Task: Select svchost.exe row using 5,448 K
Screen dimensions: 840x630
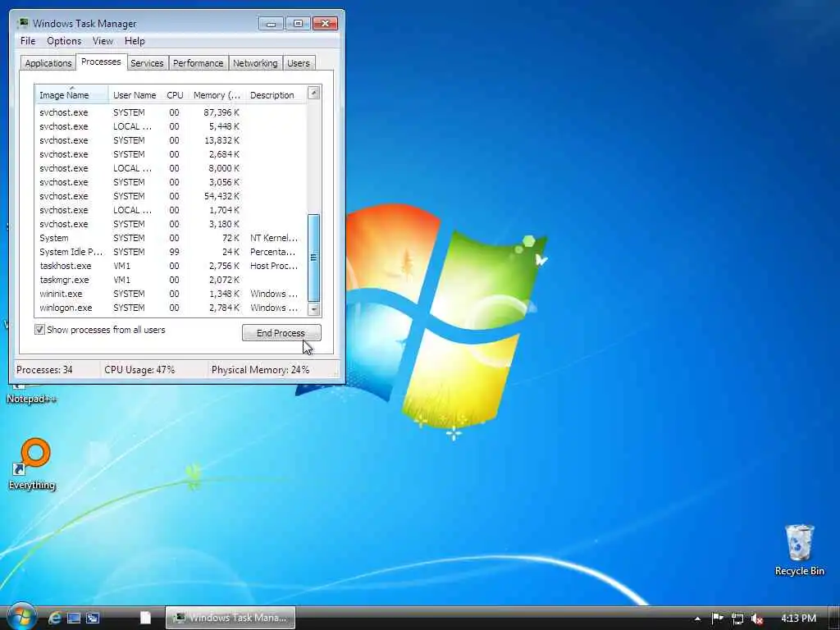Action: 171,126
